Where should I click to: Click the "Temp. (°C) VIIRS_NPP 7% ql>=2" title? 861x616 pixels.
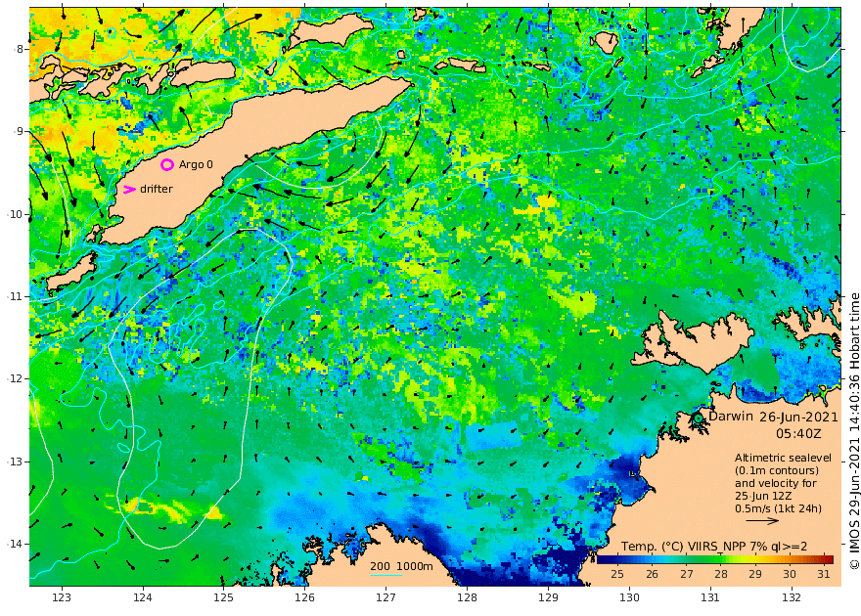[x=714, y=546]
